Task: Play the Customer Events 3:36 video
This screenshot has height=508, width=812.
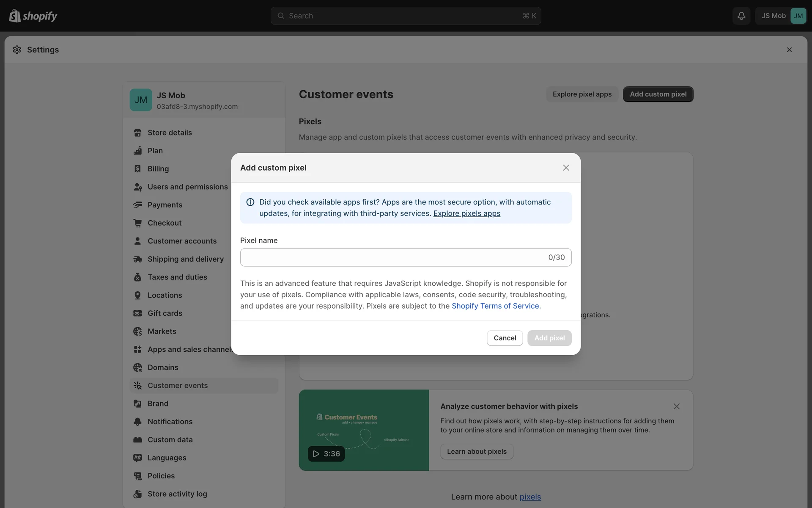Action: click(x=326, y=454)
